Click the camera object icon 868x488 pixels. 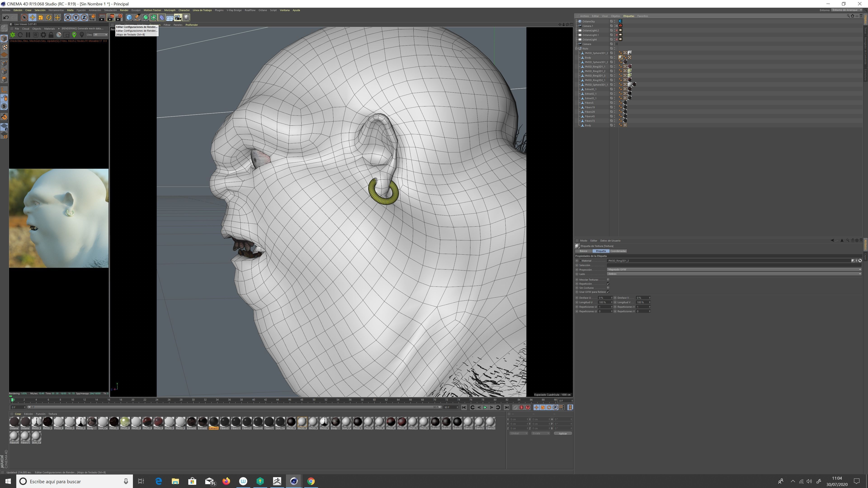coord(178,18)
